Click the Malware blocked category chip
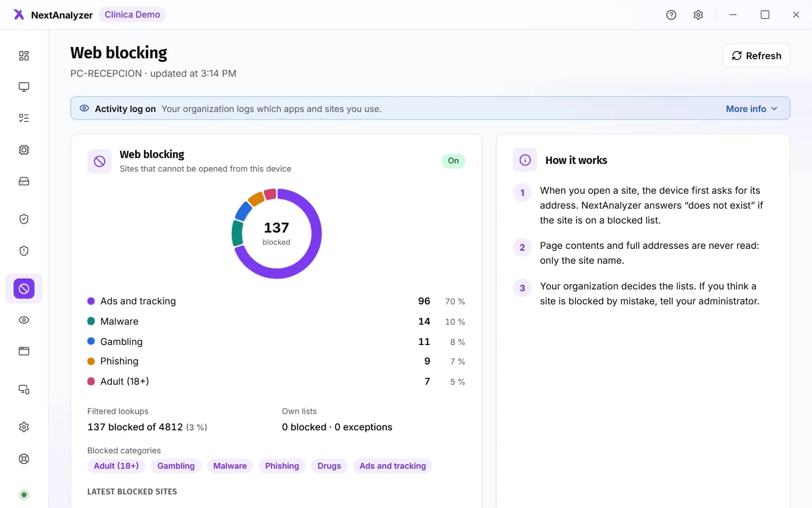This screenshot has width=812, height=508. pos(230,466)
